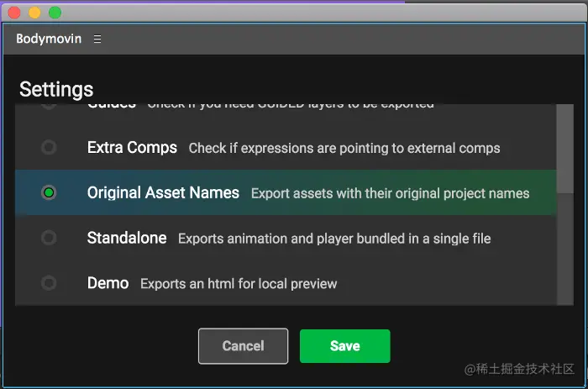Click the Bodymovin panel title
The height and width of the screenshot is (389, 588).
[x=49, y=39]
